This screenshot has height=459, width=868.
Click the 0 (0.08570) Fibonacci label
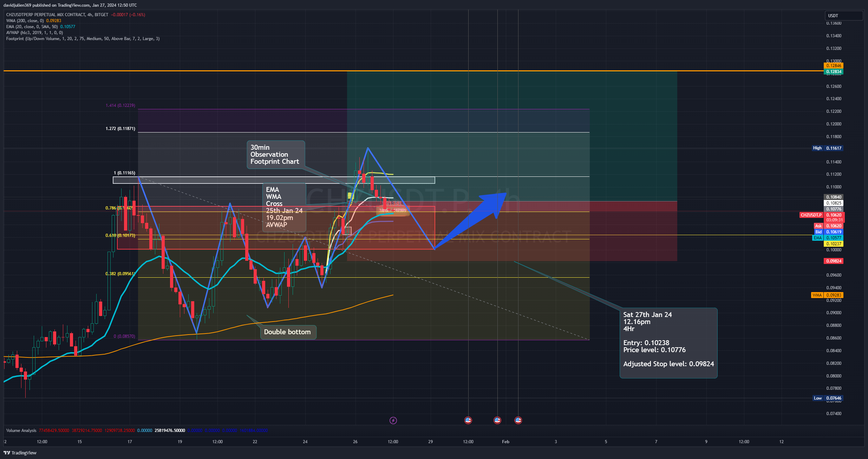pos(124,336)
